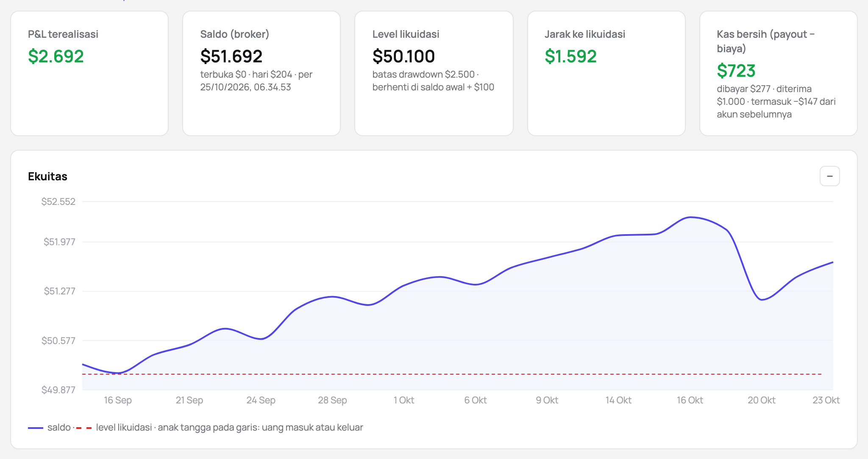Click the $49.877 y-axis label

tap(58, 390)
